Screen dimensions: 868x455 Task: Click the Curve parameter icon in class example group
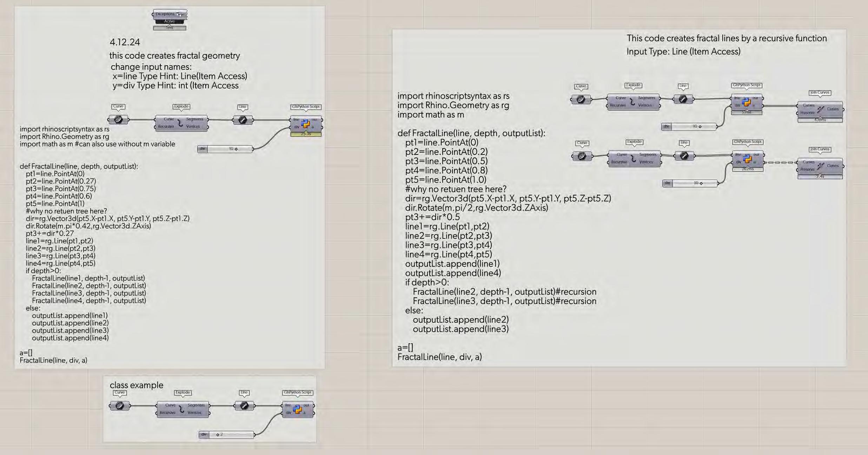pos(120,406)
